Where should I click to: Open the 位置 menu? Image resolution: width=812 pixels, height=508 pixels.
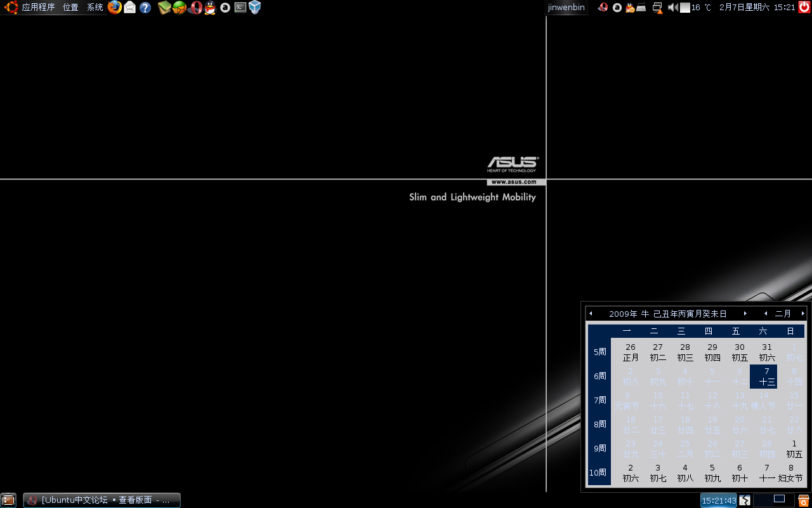coord(70,8)
